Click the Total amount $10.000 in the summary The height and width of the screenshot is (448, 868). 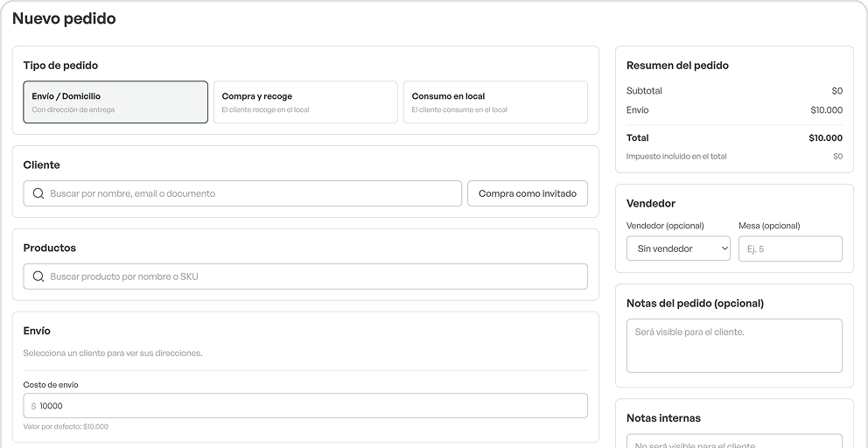(x=825, y=138)
